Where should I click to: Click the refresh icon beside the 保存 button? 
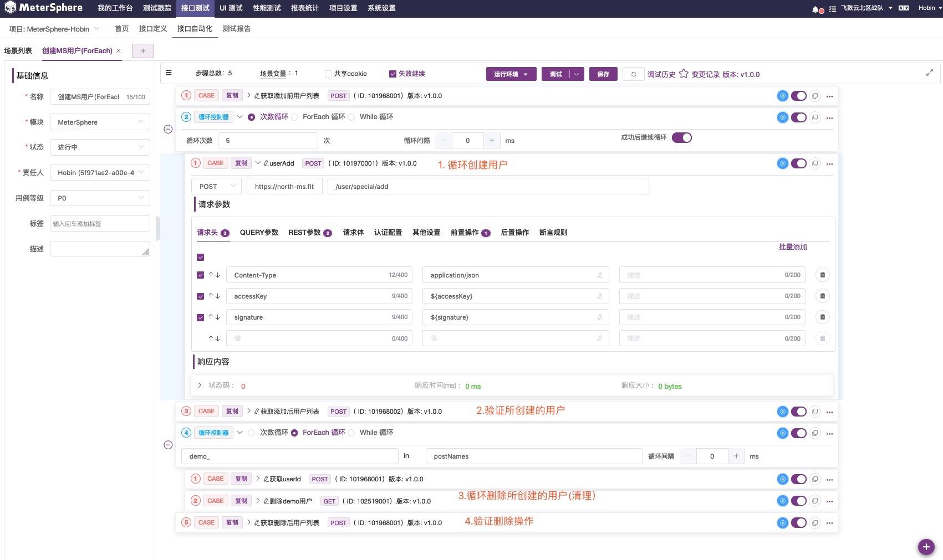[x=633, y=74]
